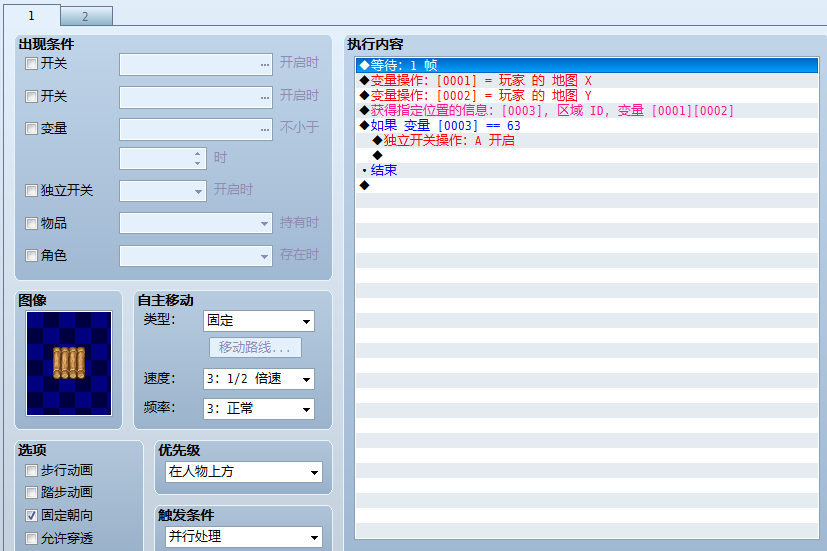The height and width of the screenshot is (551, 827).
Task: Select the 获得指定位置的信息 command line
Action: click(587, 111)
